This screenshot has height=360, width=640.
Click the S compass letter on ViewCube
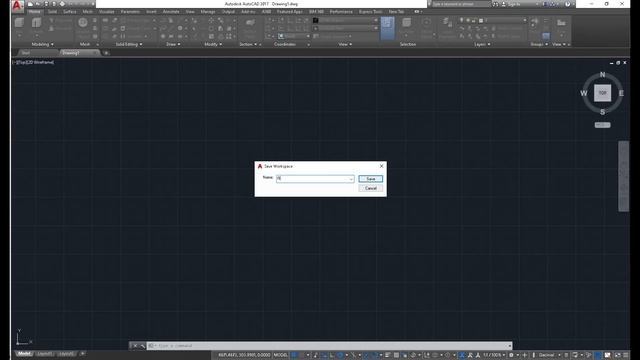pos(602,112)
